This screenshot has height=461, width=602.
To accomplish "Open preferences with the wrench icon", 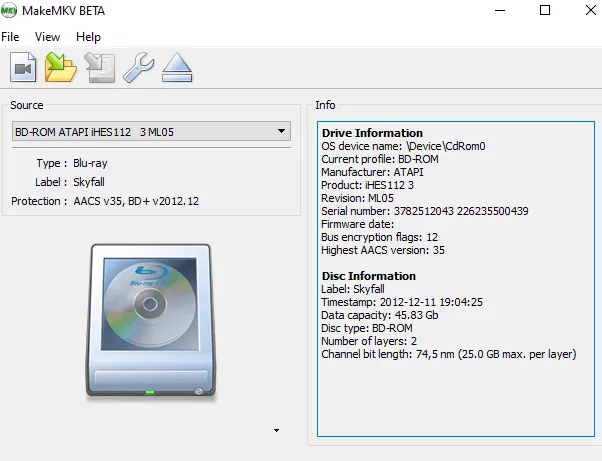I will [x=139, y=68].
